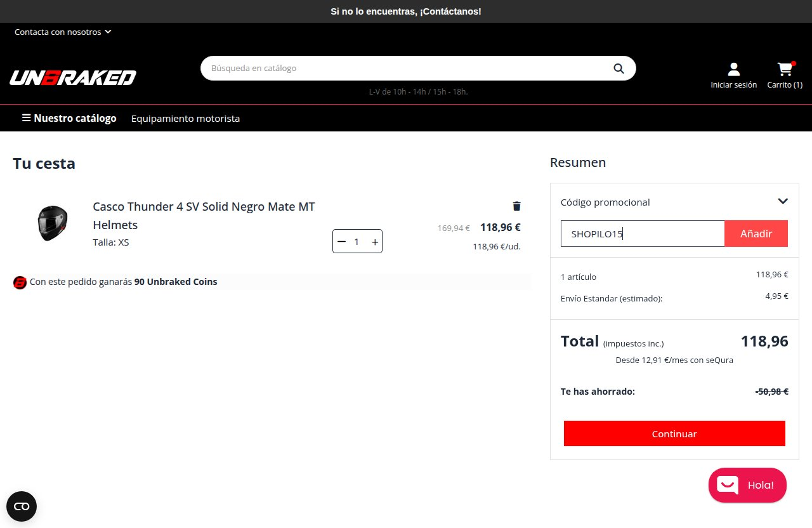Viewport: 812px width, 528px height.
Task: Open the Hola chat widget
Action: [x=747, y=485]
